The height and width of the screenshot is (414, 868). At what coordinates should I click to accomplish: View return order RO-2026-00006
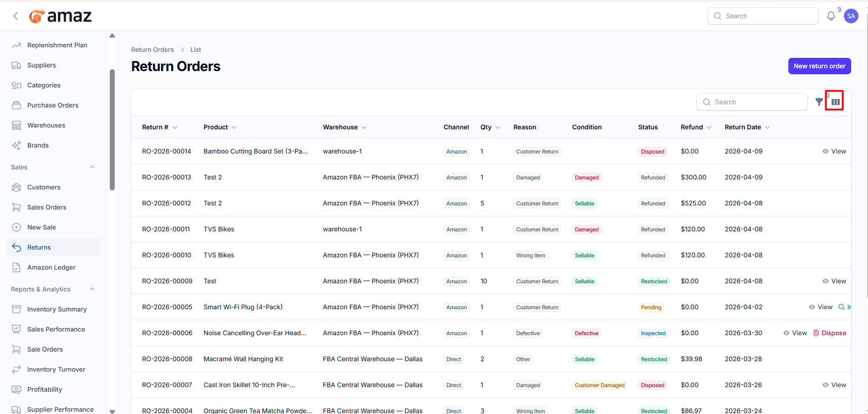tap(795, 333)
